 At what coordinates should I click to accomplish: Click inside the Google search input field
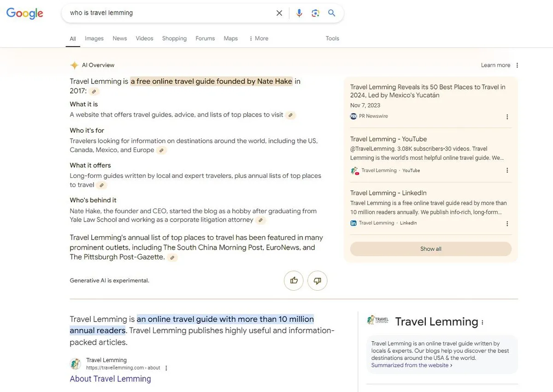[166, 13]
